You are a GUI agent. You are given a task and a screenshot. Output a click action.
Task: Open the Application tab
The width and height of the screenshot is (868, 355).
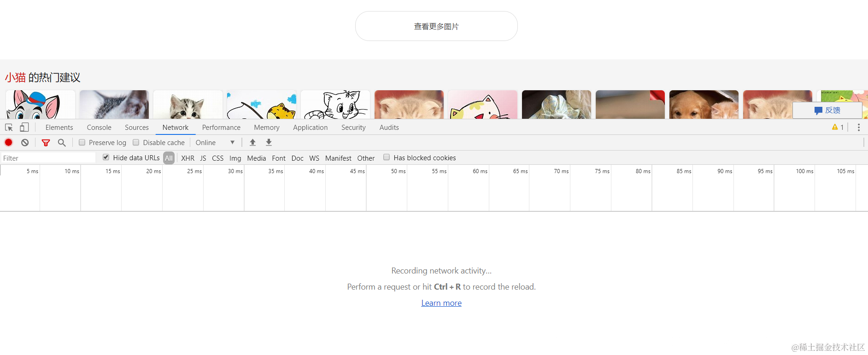tap(311, 128)
